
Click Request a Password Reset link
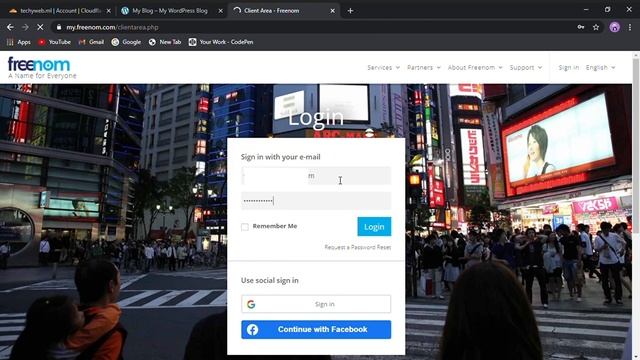[358, 247]
